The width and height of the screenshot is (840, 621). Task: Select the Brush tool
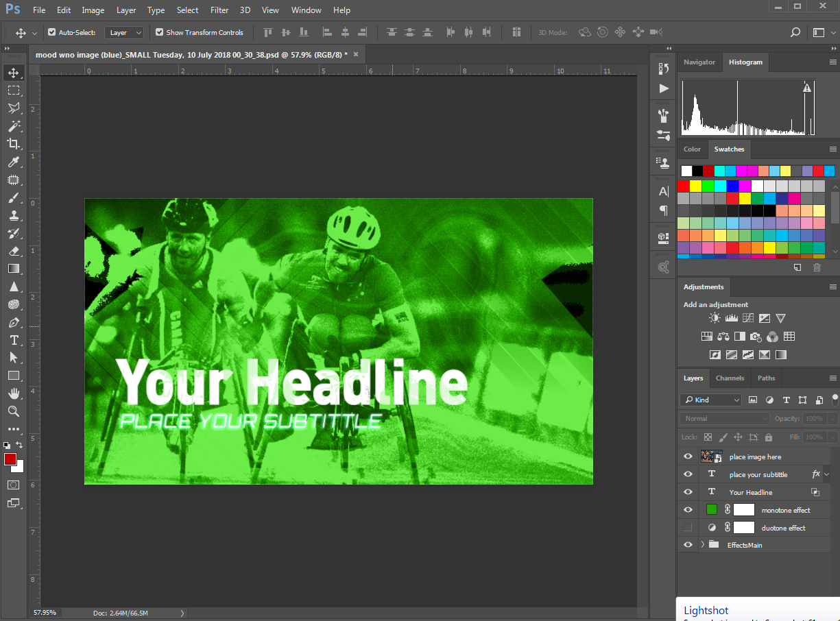[14, 198]
